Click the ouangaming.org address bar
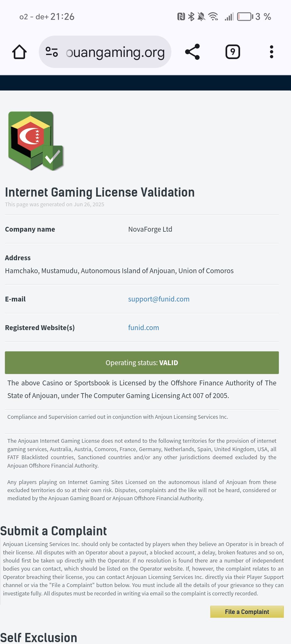The image size is (291, 644). 115,52
